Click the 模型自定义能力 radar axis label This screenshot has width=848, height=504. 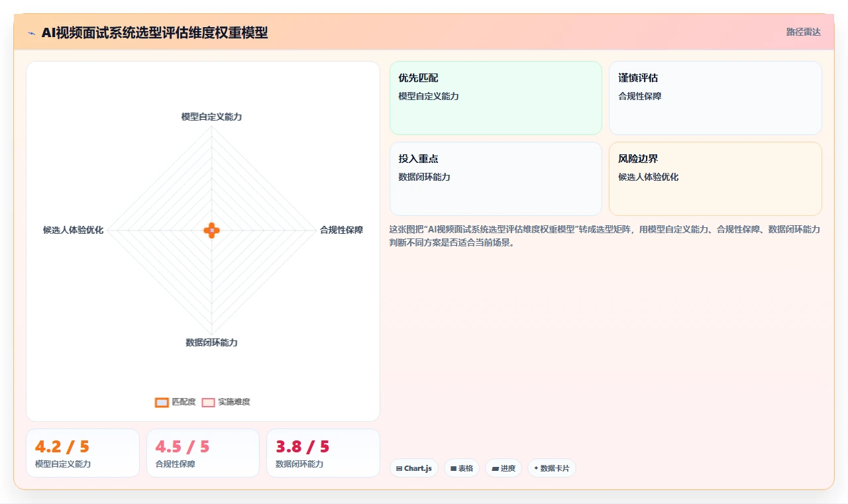211,117
